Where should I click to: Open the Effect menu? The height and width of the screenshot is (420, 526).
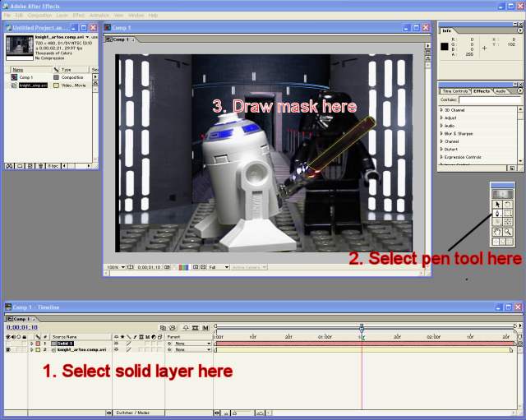(x=79, y=16)
